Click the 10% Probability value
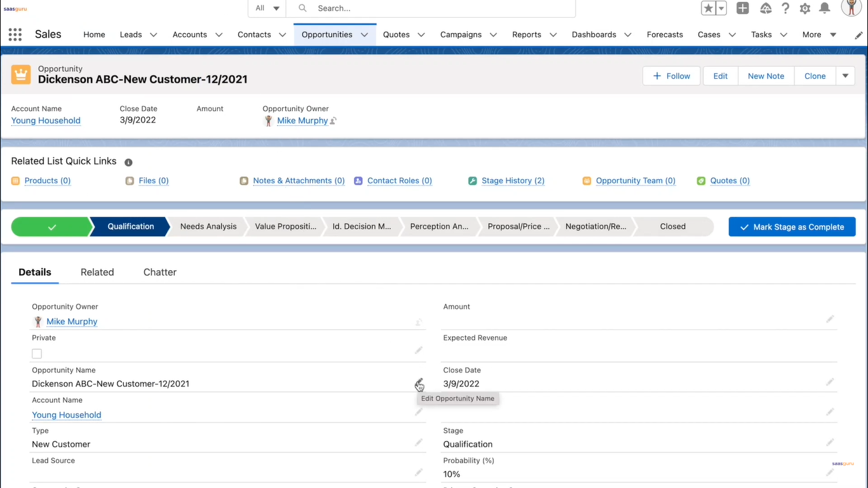868x488 pixels. tap(452, 474)
